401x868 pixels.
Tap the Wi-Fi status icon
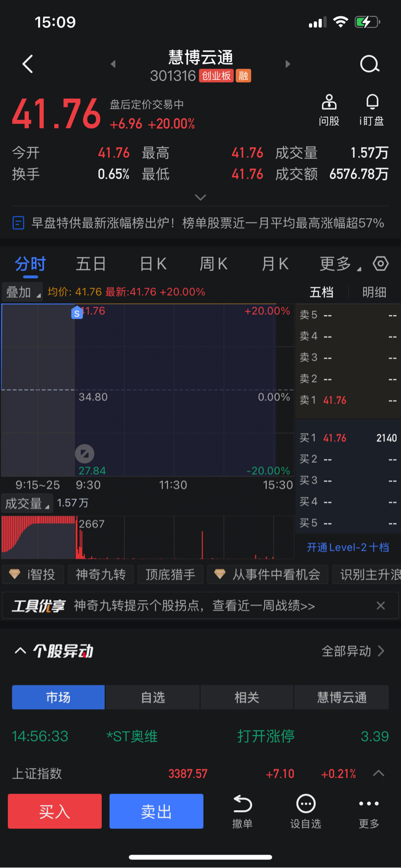340,22
